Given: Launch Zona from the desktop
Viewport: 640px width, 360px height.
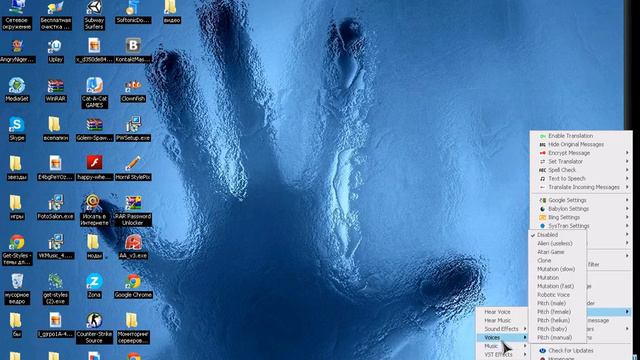Looking at the screenshot, I should coord(94,286).
